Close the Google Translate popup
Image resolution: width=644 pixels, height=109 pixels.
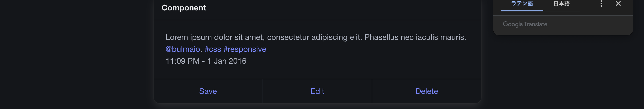pos(618,3)
